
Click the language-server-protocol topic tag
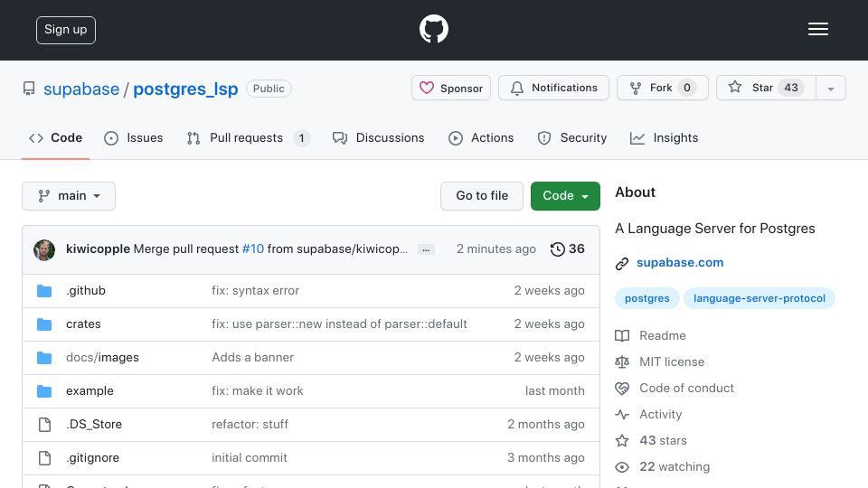(x=759, y=299)
